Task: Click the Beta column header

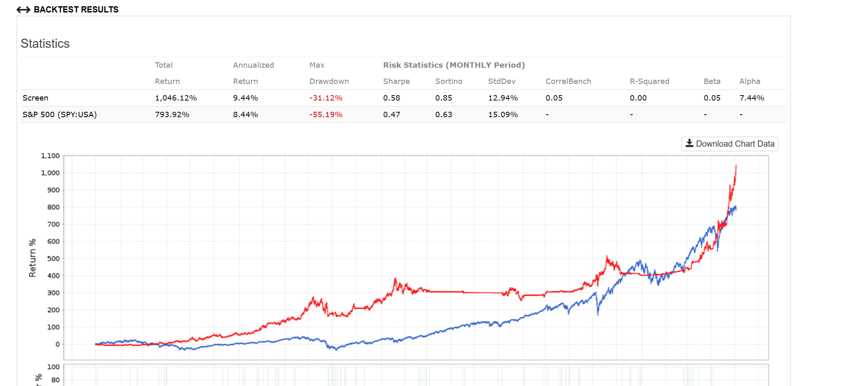Action: tap(712, 81)
